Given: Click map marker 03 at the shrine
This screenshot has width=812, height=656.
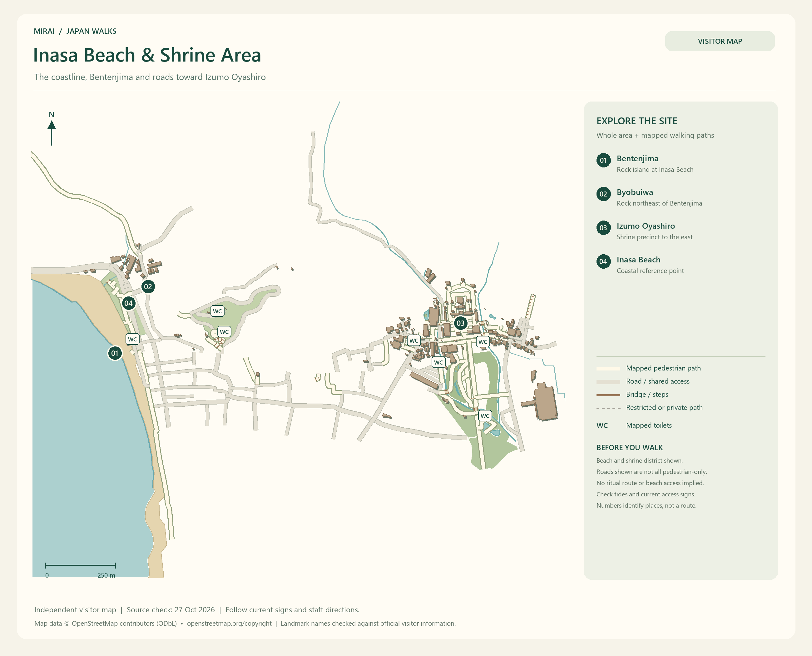Looking at the screenshot, I should 460,323.
